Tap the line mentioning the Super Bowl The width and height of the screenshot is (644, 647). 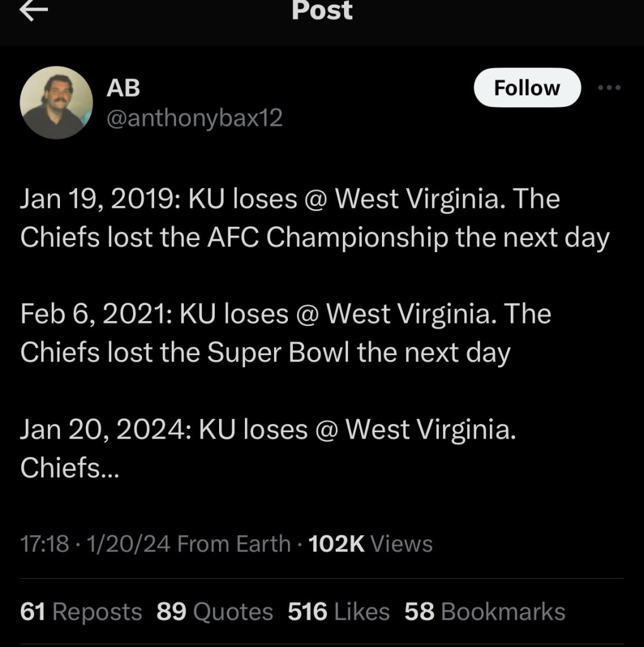[265, 353]
